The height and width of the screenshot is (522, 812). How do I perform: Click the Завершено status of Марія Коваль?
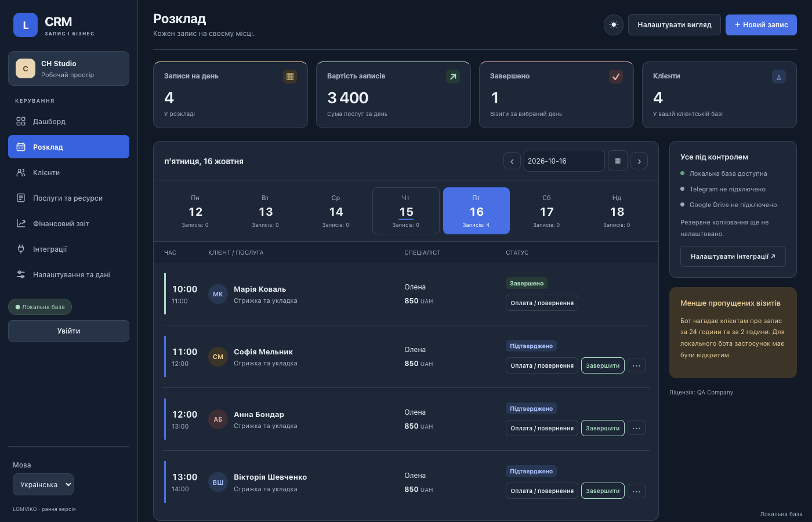click(x=527, y=283)
